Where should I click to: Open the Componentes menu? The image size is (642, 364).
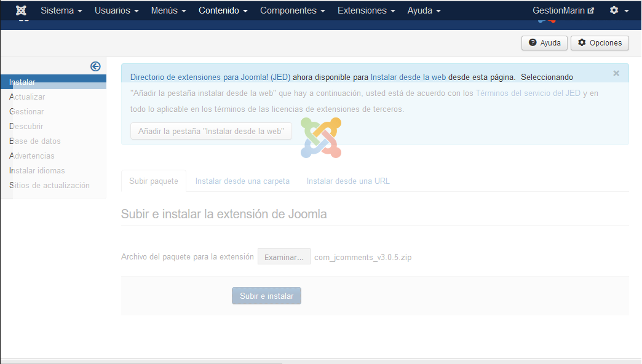tap(292, 10)
